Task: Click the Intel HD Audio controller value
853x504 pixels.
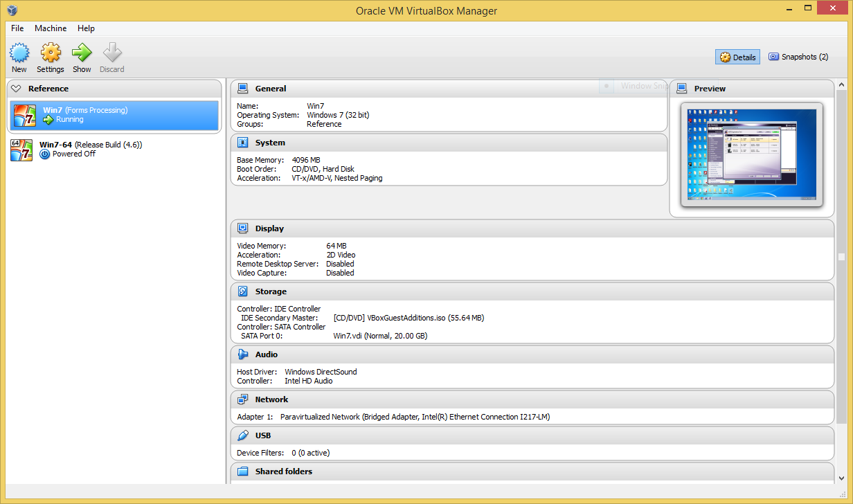Action: [x=308, y=381]
